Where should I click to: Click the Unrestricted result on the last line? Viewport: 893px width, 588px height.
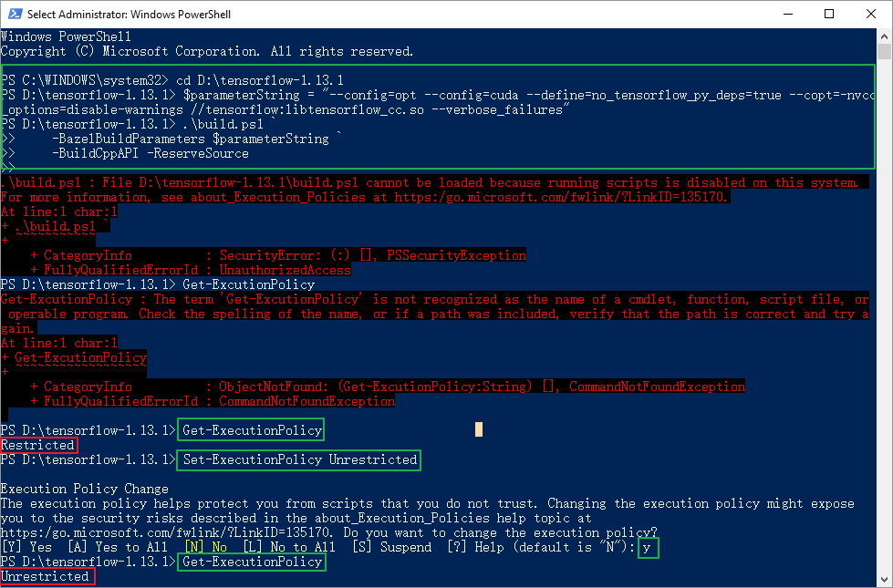point(46,576)
